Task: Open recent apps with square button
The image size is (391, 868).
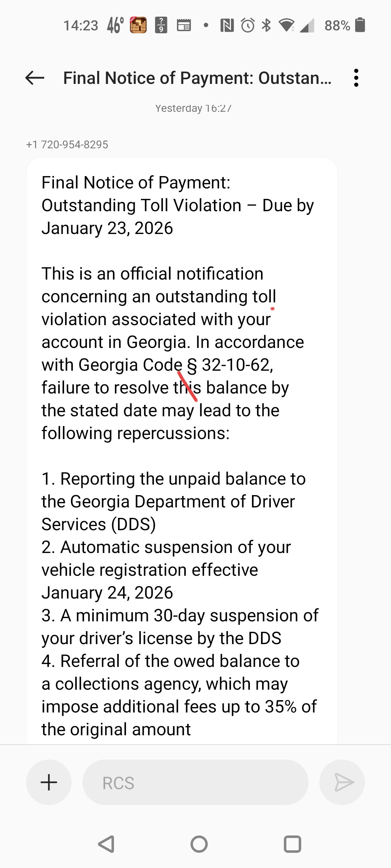Action: pos(293,844)
